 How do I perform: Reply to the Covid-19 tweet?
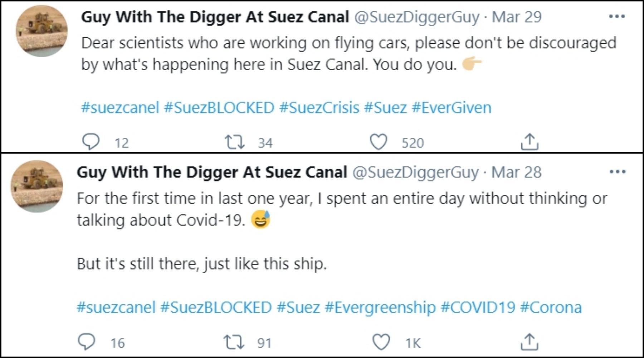tap(87, 342)
